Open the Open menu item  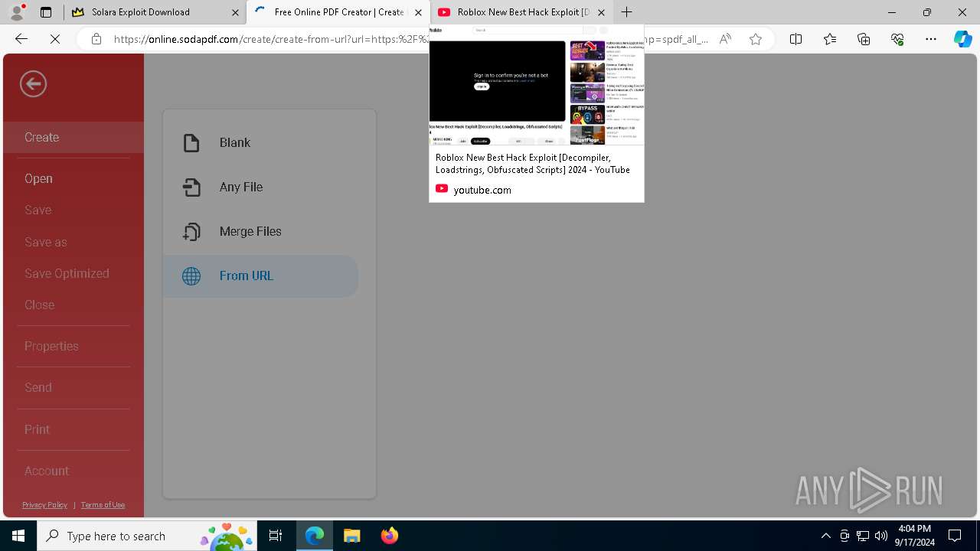click(38, 178)
